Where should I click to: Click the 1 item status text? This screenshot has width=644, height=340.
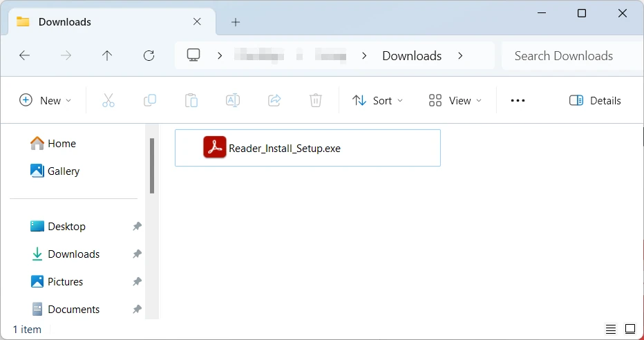coord(27,330)
